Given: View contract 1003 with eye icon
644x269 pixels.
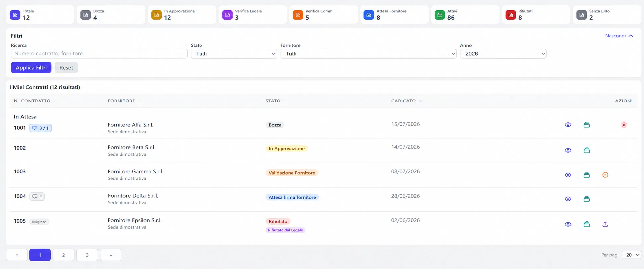Looking at the screenshot, I should (568, 175).
